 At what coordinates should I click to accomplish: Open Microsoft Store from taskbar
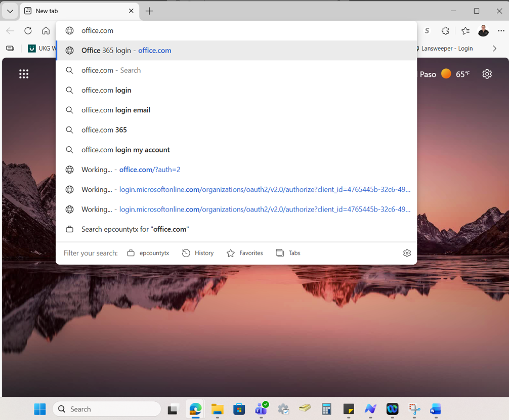coord(239,409)
